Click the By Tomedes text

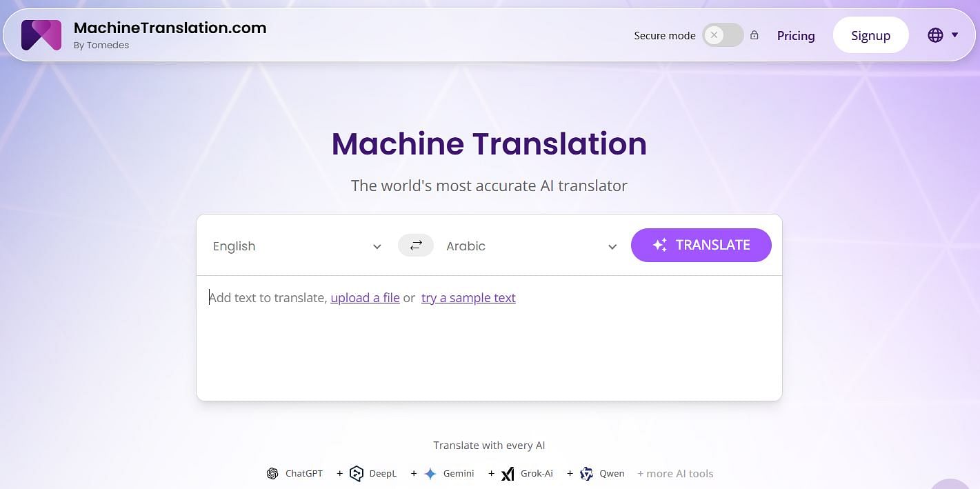point(101,46)
